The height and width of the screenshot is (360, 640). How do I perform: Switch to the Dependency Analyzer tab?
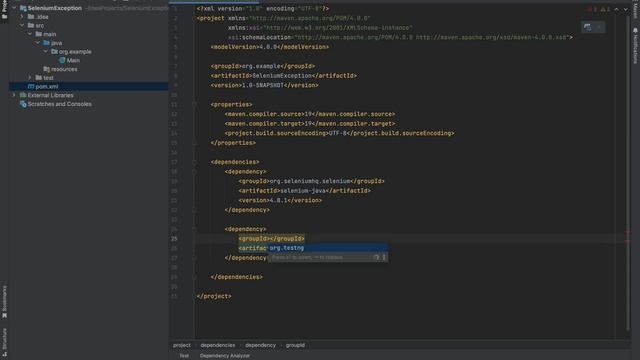(224, 356)
